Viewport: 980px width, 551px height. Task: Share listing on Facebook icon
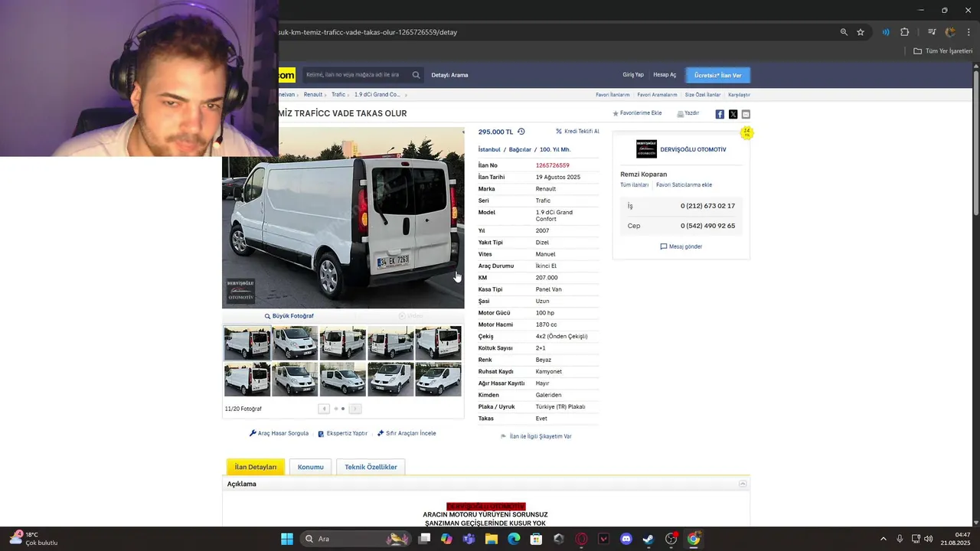[720, 114]
